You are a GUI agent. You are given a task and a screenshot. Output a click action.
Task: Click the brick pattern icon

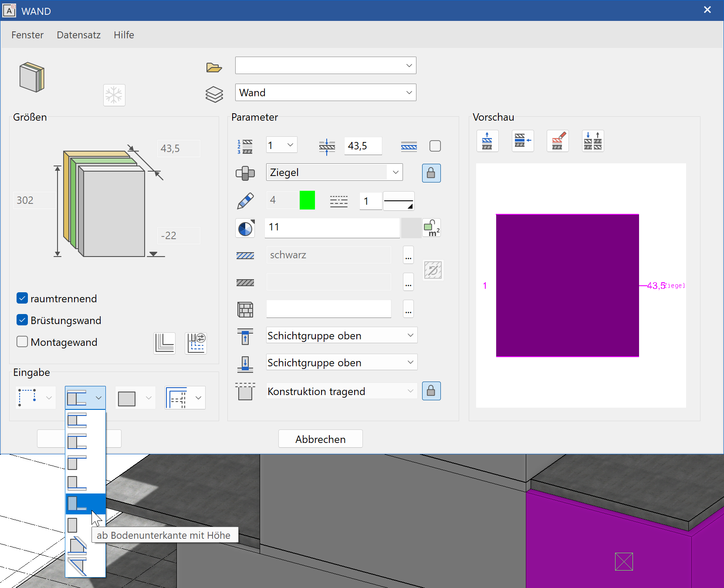pyautogui.click(x=245, y=310)
